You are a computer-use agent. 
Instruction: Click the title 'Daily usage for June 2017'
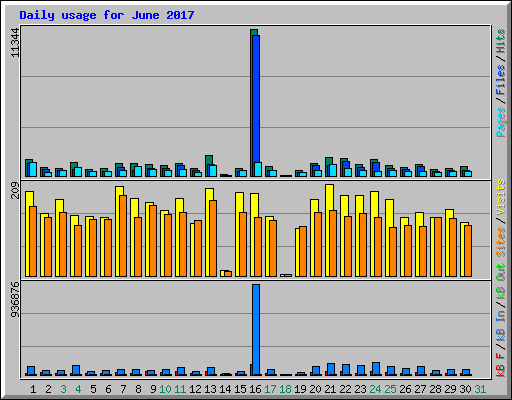point(107,15)
